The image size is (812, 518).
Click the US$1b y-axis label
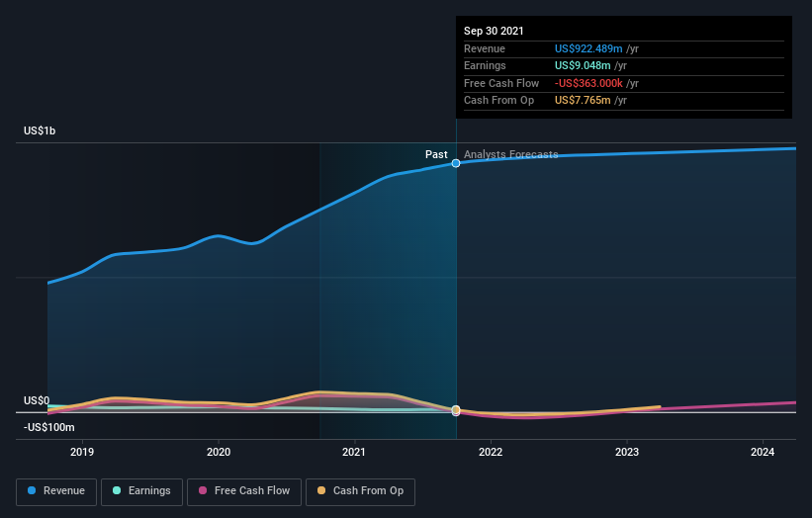(40, 130)
